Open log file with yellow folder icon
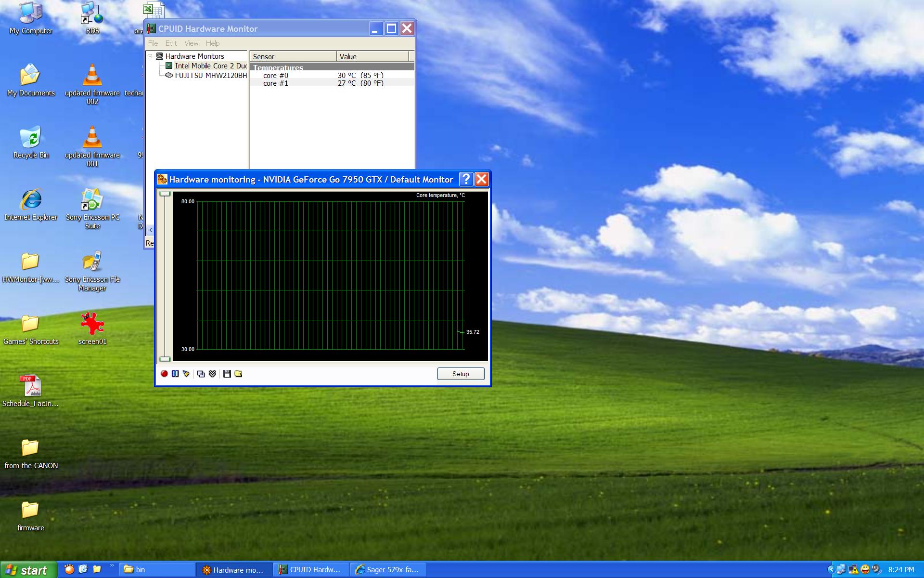This screenshot has height=578, width=924. click(238, 374)
